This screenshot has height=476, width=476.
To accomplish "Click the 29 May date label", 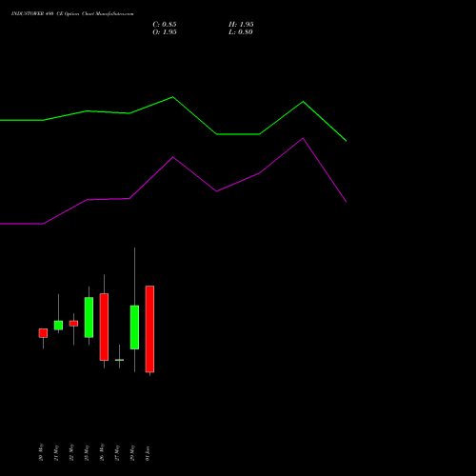I will click(132, 452).
